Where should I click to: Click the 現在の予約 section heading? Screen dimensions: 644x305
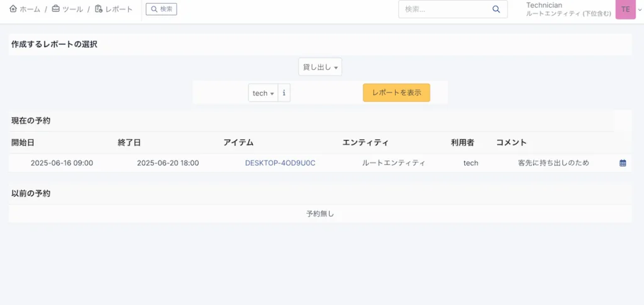[x=31, y=121]
